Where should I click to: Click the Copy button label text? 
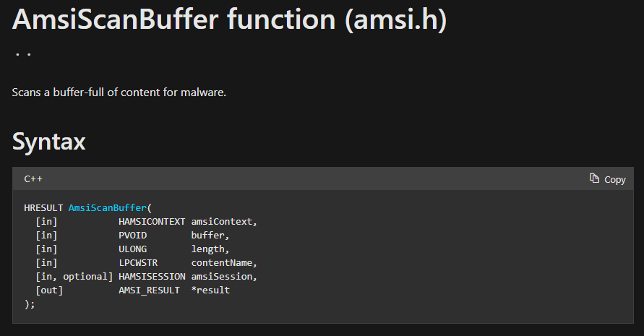615,179
